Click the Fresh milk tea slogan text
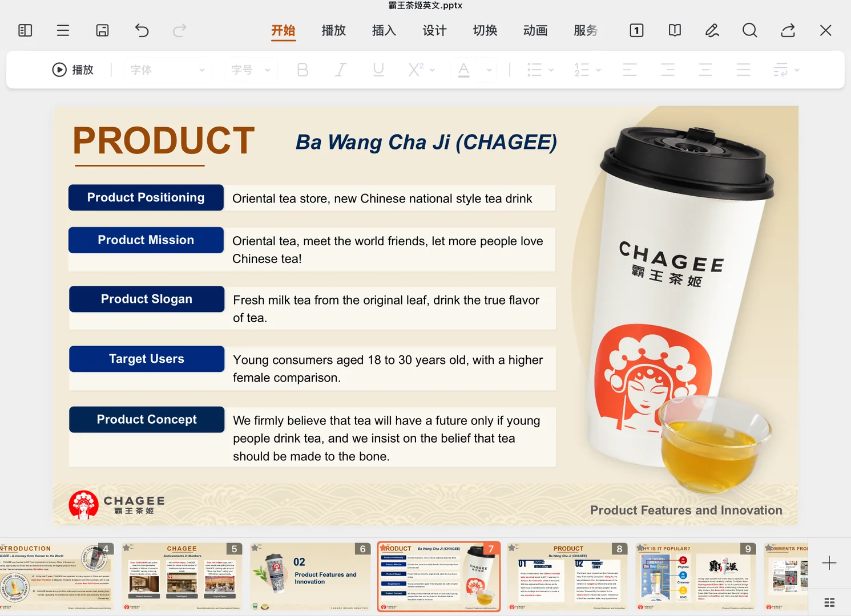 point(386,309)
